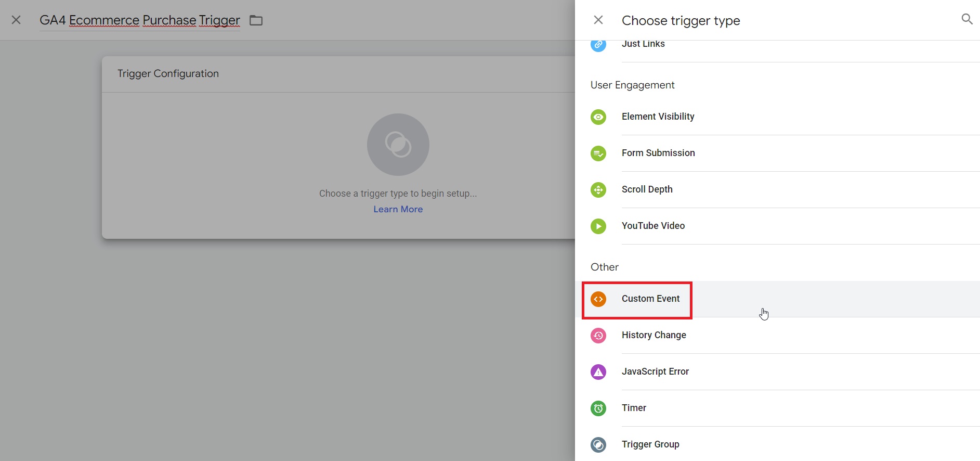Select the Timer clock icon
980x461 pixels.
[598, 408]
